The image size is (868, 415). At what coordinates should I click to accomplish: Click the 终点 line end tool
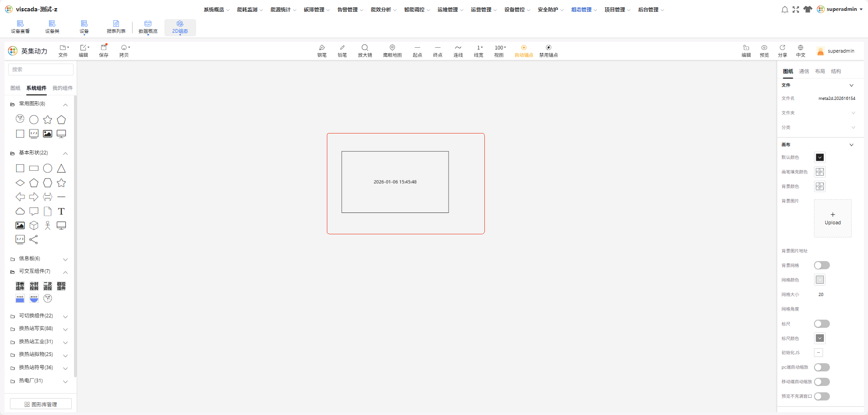coord(438,51)
